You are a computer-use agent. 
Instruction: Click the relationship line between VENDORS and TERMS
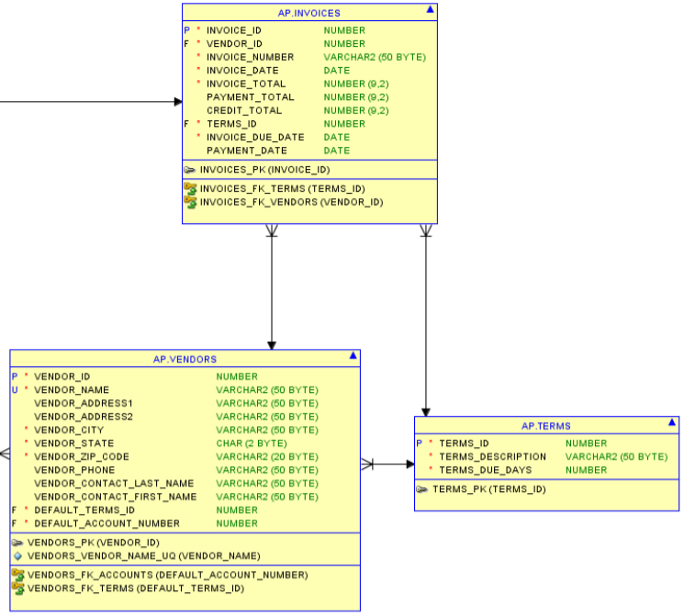[x=392, y=465]
